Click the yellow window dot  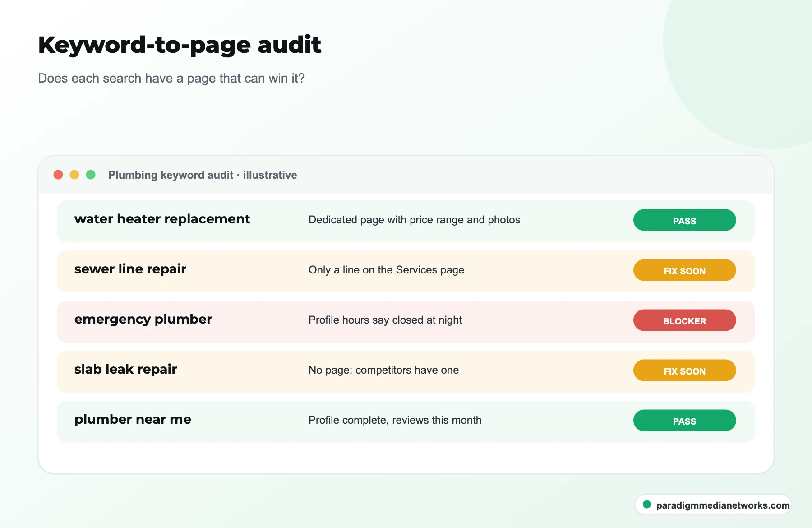74,175
